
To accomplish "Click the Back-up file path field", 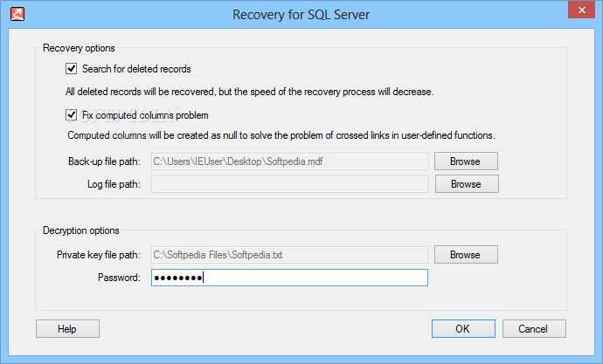I will pyautogui.click(x=289, y=161).
